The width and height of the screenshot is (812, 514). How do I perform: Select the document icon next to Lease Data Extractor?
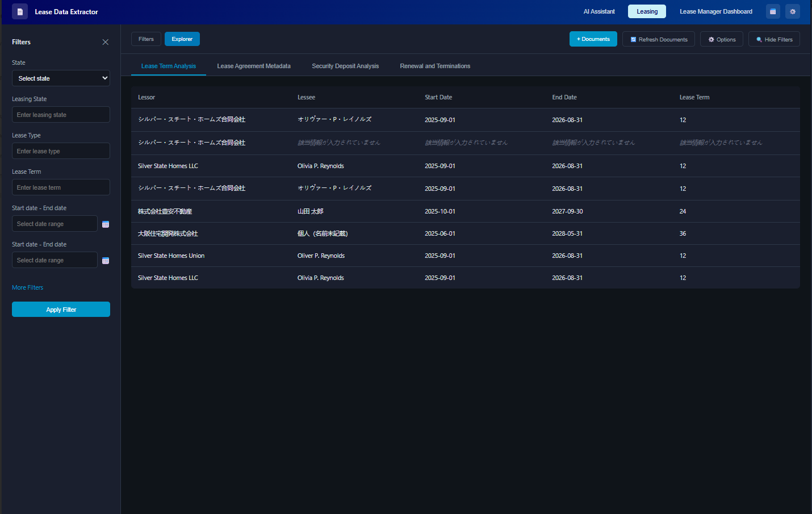point(20,11)
